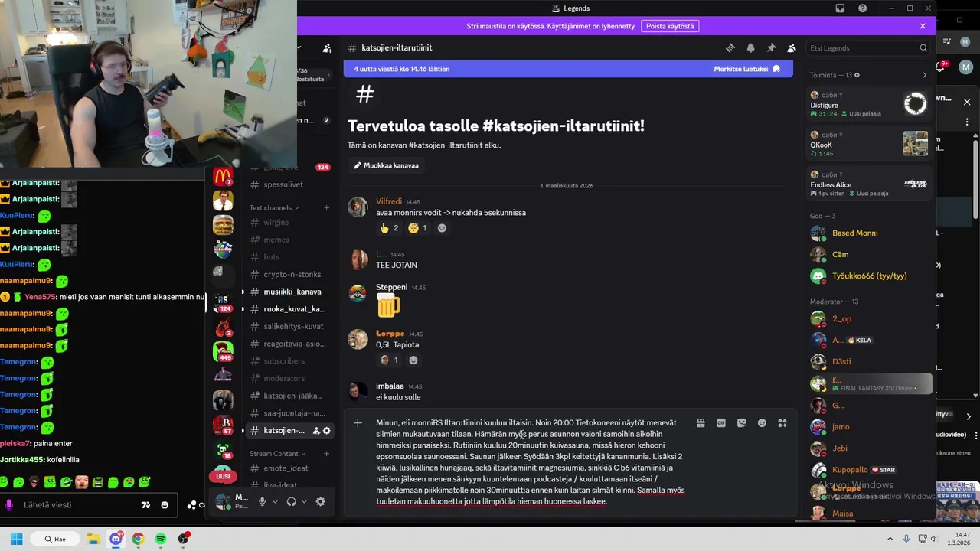
Task: Open the GIF picker icon
Action: 721,422
